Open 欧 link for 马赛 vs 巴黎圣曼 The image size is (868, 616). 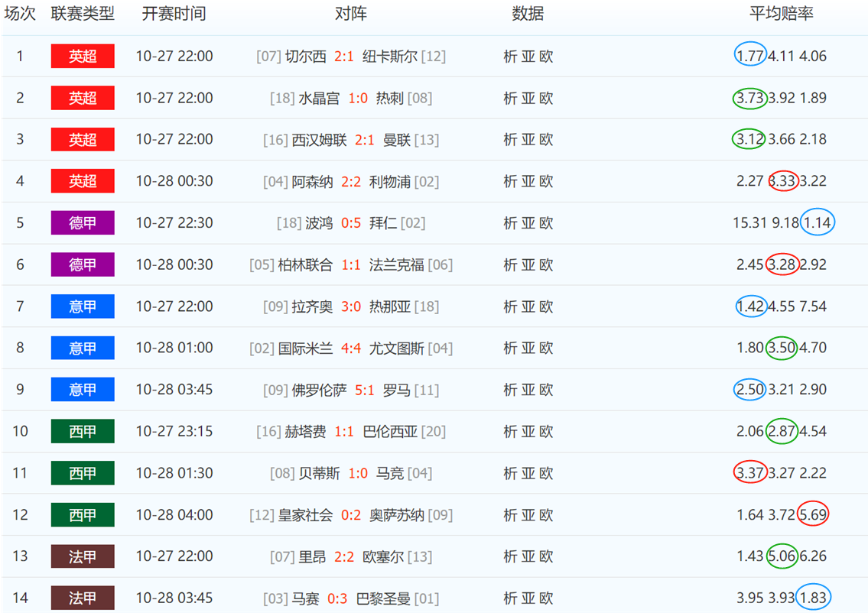(546, 598)
